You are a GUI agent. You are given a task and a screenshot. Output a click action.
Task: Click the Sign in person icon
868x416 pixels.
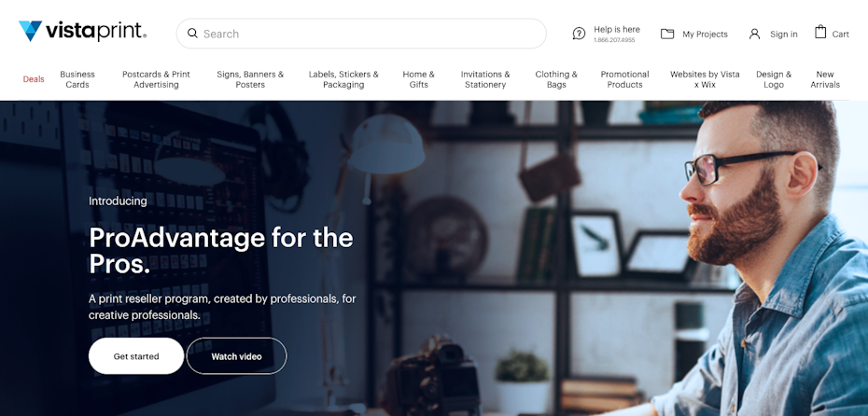click(x=754, y=34)
